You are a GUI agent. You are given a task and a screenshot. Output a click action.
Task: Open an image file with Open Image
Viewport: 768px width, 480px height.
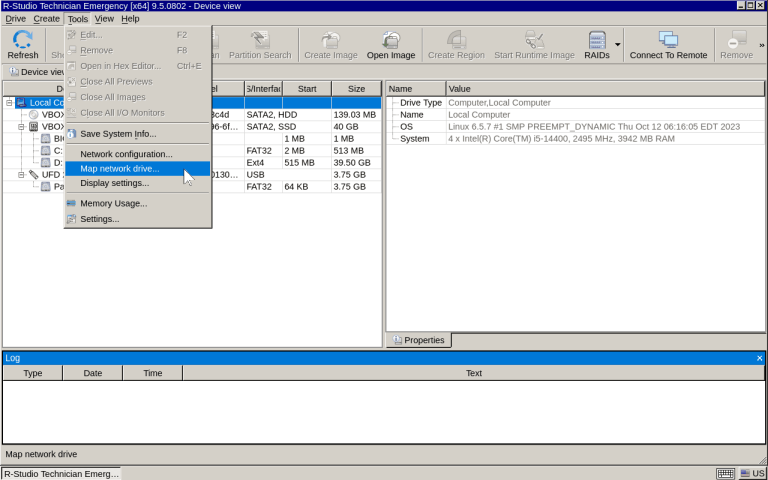[390, 44]
